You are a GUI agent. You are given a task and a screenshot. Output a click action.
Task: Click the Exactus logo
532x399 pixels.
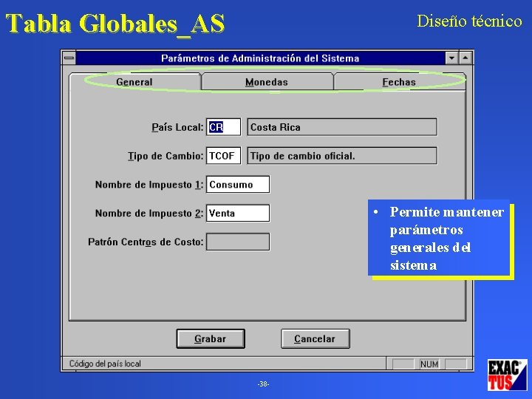coord(508,375)
